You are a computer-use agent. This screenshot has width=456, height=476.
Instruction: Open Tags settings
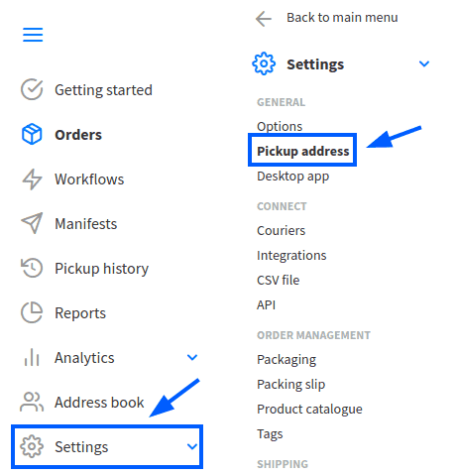pos(270,434)
